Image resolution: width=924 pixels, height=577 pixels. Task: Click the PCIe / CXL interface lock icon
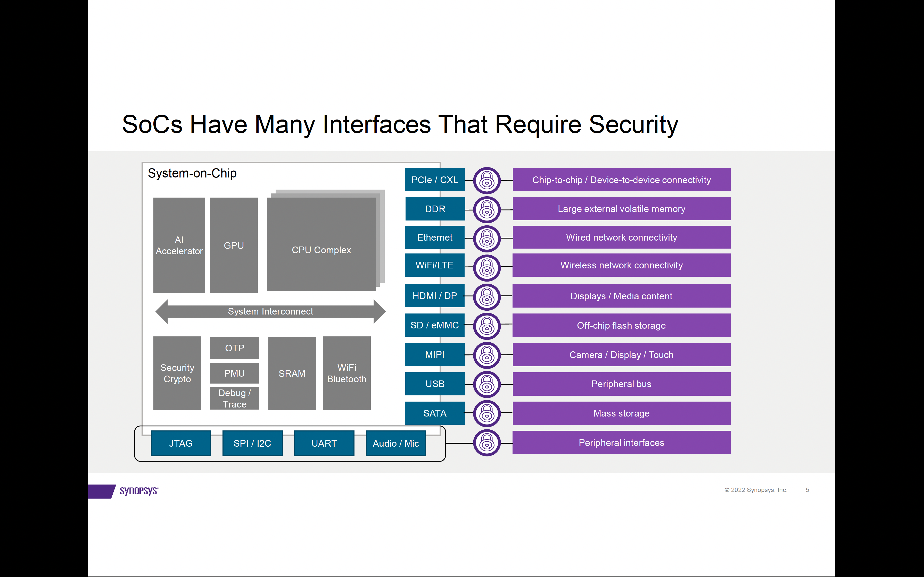486,180
